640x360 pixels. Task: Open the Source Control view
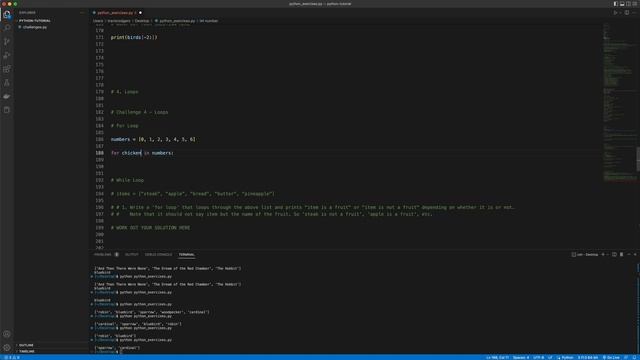(7, 42)
